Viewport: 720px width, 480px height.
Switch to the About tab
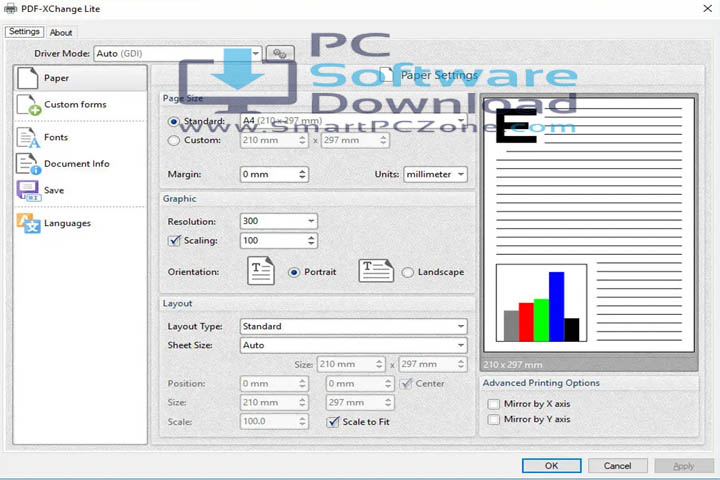pyautogui.click(x=61, y=33)
